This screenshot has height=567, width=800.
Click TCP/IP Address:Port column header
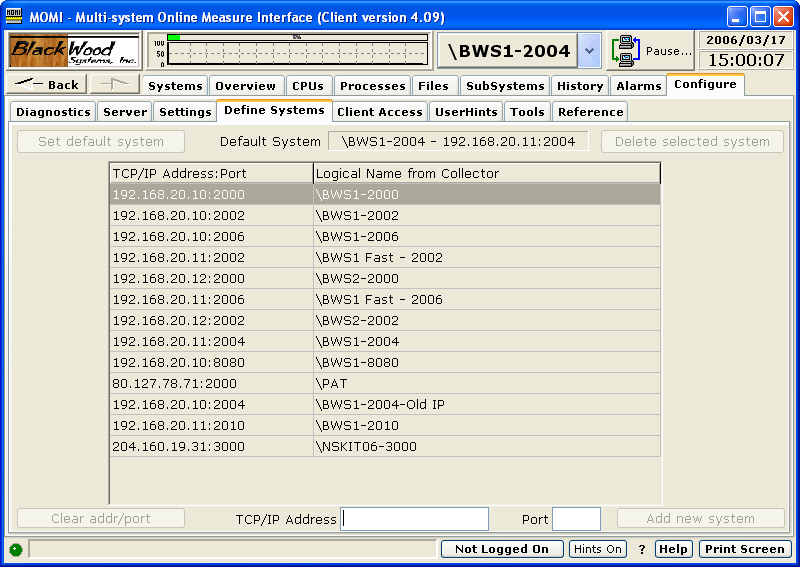pyautogui.click(x=211, y=174)
